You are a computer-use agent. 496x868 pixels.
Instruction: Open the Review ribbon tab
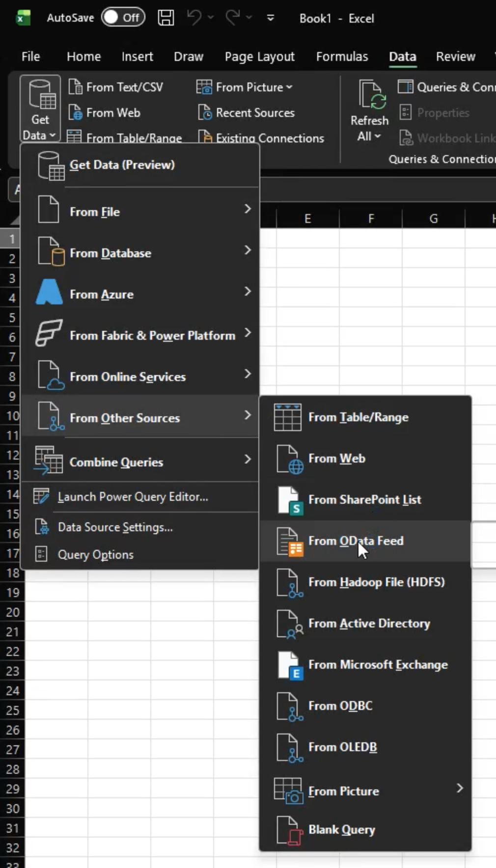coord(456,56)
